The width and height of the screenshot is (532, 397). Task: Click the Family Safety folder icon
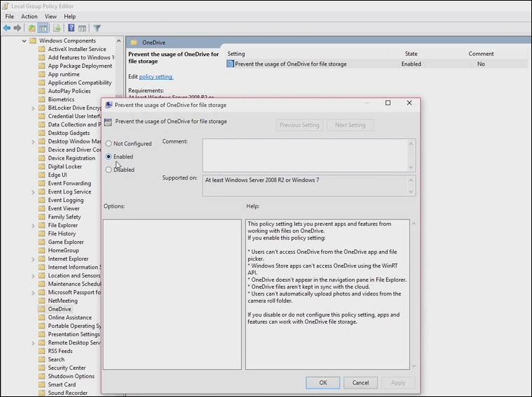tap(42, 217)
